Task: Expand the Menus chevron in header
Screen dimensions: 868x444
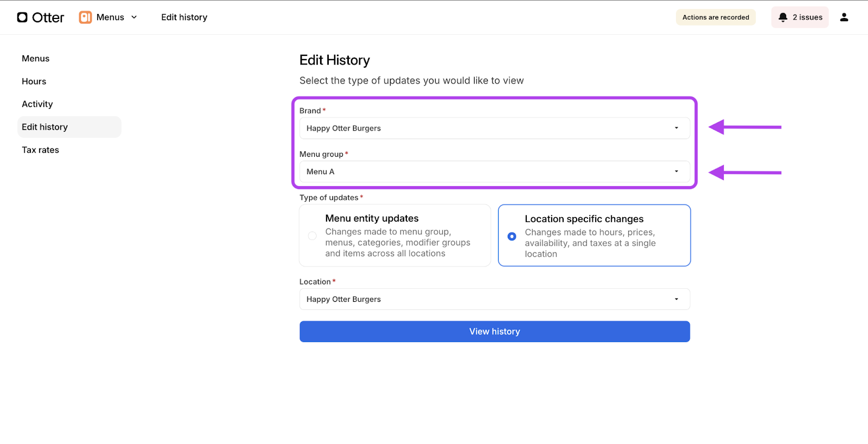Action: pyautogui.click(x=134, y=17)
